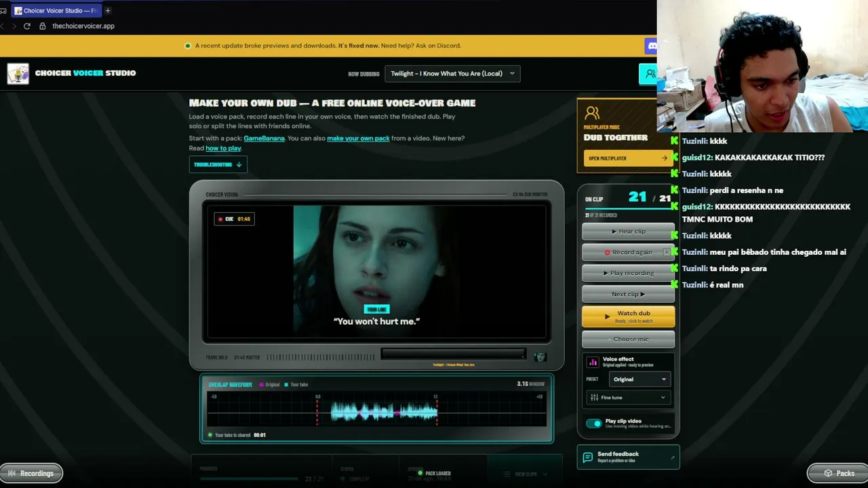Open the Recordings panel

coord(31,473)
